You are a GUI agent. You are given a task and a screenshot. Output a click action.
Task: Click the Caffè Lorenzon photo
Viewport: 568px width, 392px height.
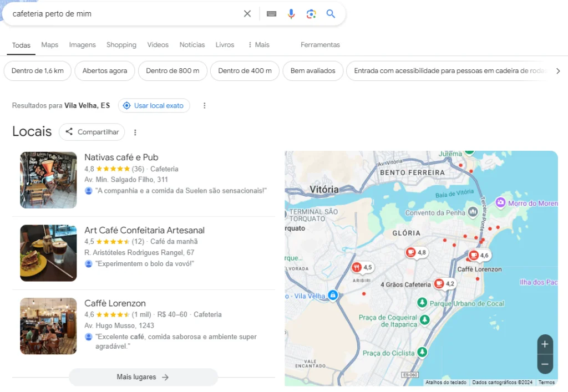[x=48, y=326]
